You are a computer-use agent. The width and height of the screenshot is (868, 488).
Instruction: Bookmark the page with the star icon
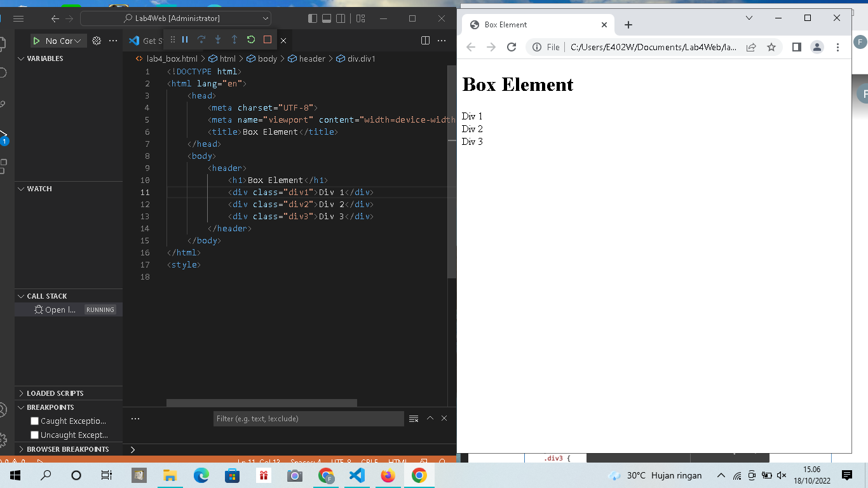click(x=773, y=46)
